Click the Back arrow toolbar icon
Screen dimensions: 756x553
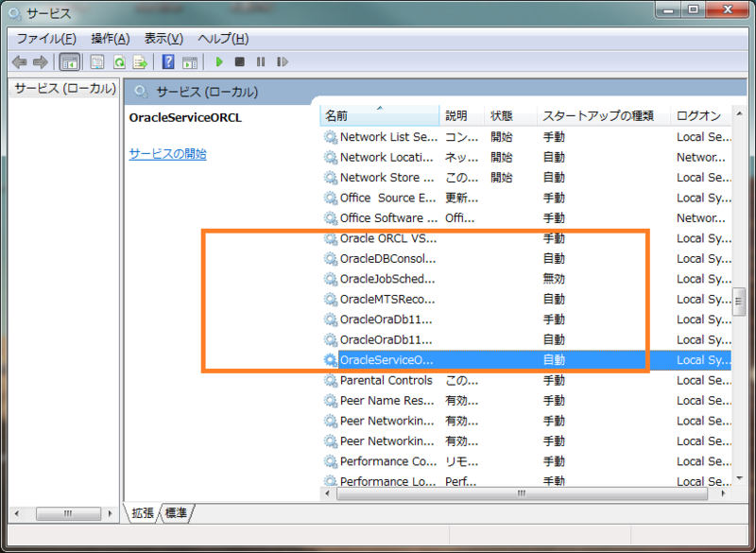(x=19, y=61)
